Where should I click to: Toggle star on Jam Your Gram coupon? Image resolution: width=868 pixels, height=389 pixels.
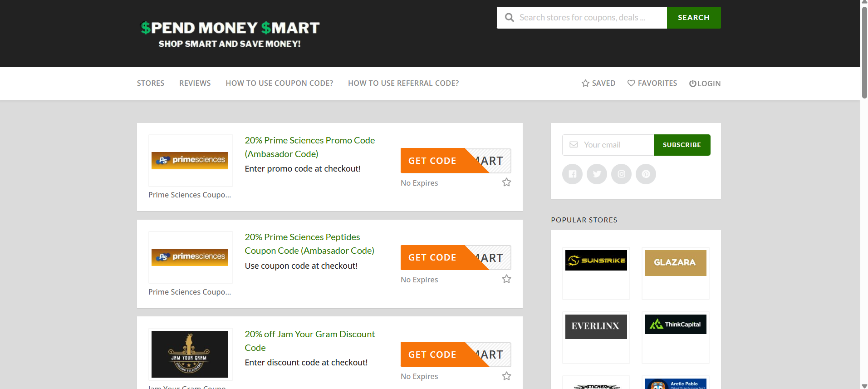(506, 376)
